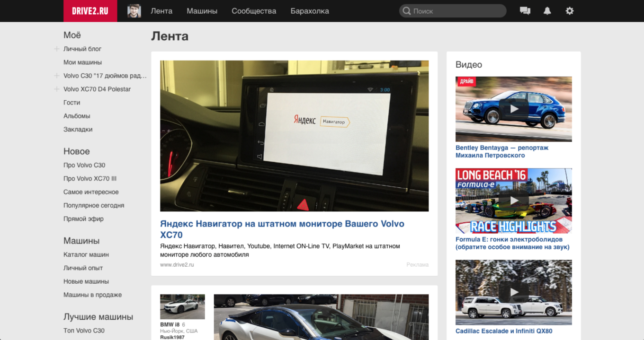The width and height of the screenshot is (644, 340).
Task: Open the Яндекс Навигатор article headline
Action: (282, 229)
